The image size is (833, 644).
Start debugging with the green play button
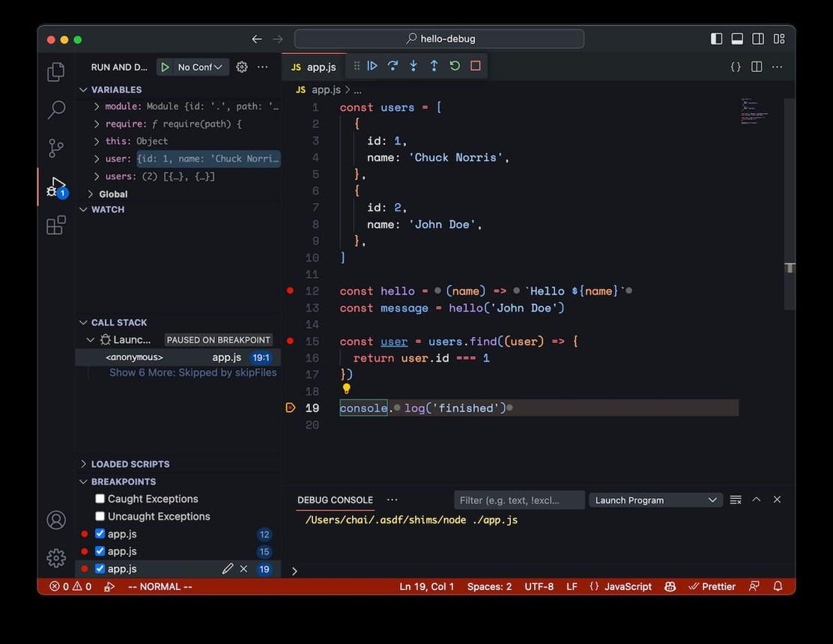[165, 67]
